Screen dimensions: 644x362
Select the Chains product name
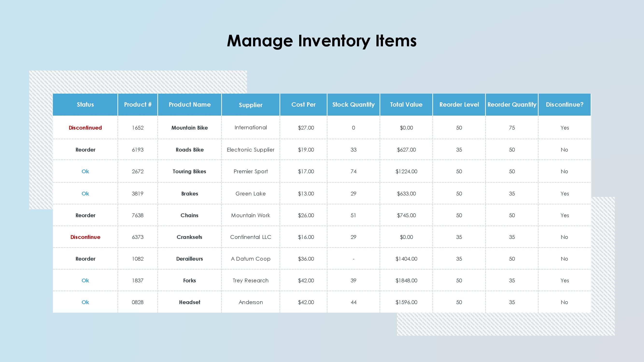click(x=190, y=215)
